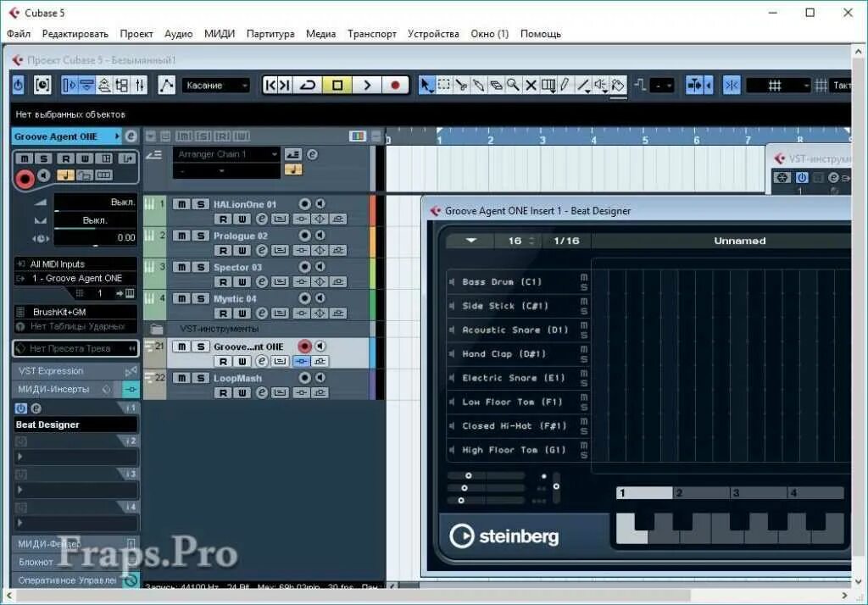Open the All MIDI Inputs dropdown

coord(75,264)
